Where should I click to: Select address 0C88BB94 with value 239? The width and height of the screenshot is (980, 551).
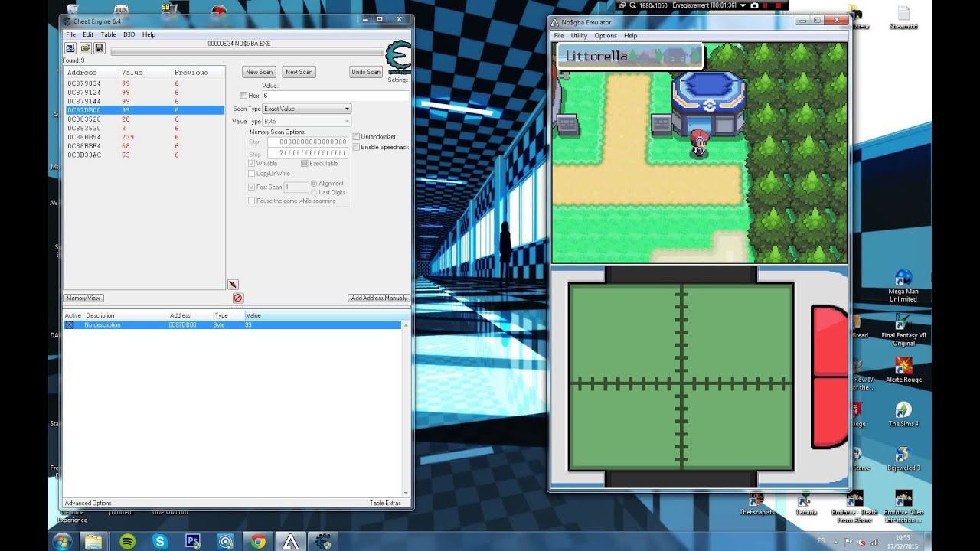pos(144,137)
